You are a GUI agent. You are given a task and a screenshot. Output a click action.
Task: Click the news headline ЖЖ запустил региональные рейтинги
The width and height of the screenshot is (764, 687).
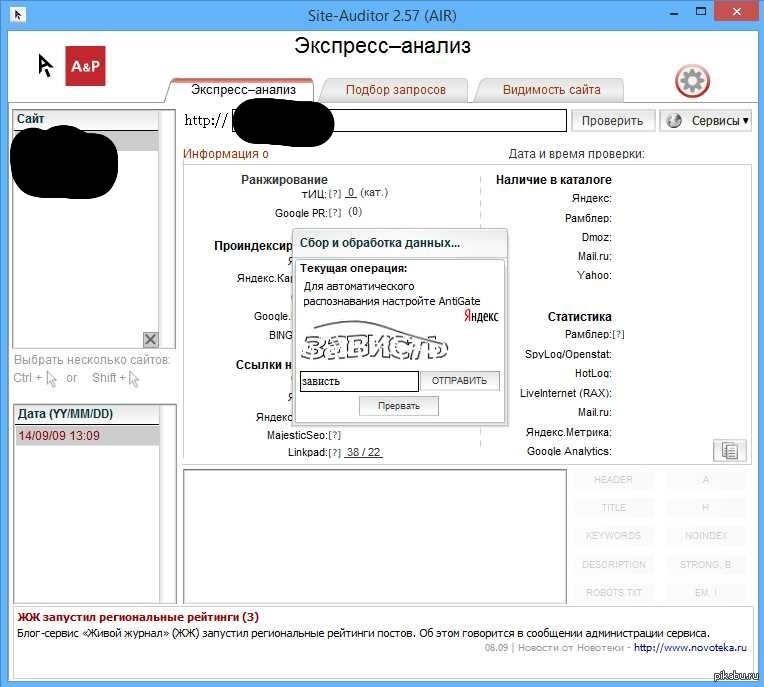138,617
